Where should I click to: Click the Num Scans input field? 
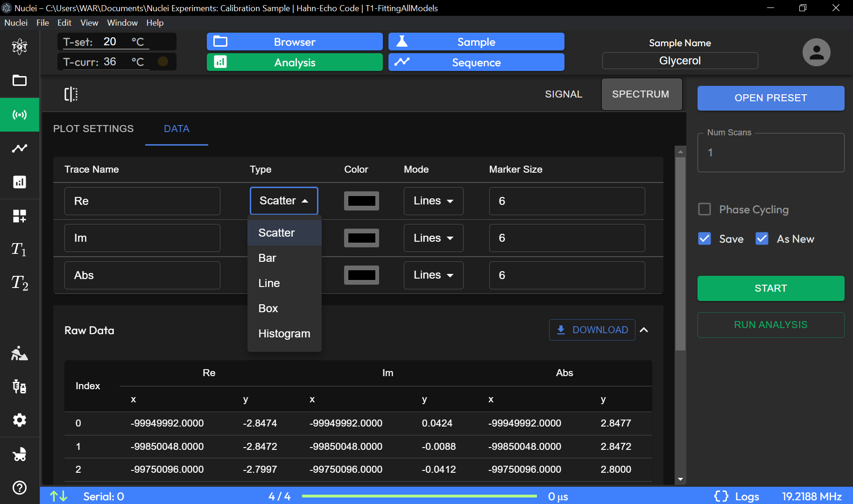click(771, 153)
